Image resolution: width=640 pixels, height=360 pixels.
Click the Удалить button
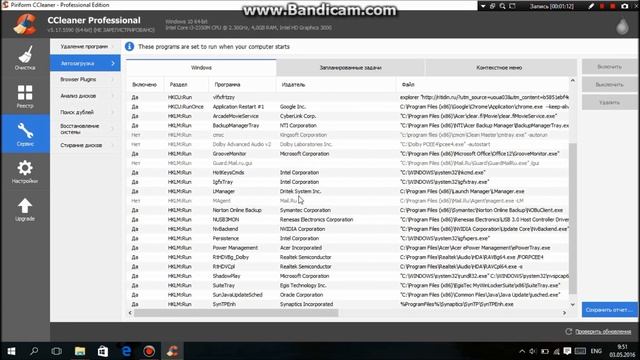(609, 102)
